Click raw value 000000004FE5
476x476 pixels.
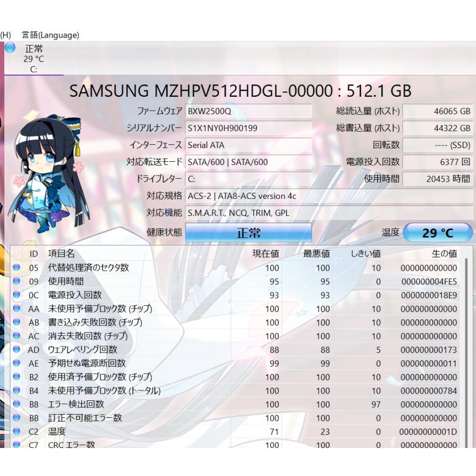click(x=429, y=282)
